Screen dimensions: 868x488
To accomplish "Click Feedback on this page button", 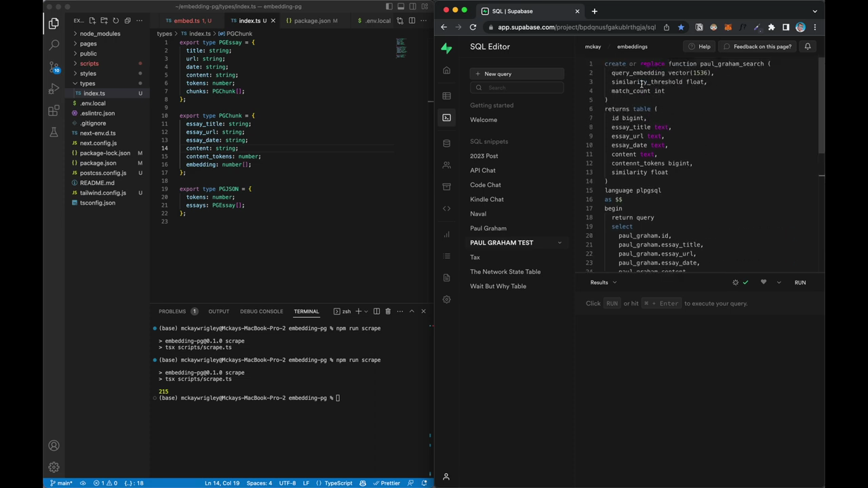I will 757,46.
